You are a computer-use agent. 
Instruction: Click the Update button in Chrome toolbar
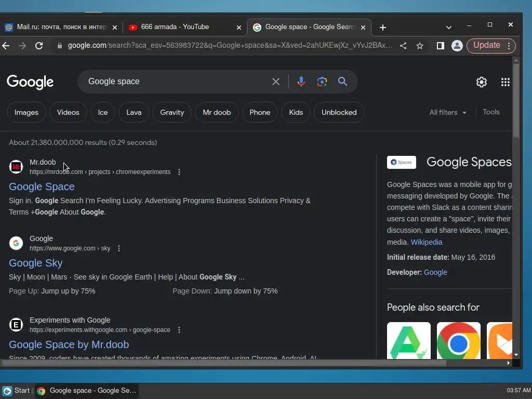[x=486, y=46]
